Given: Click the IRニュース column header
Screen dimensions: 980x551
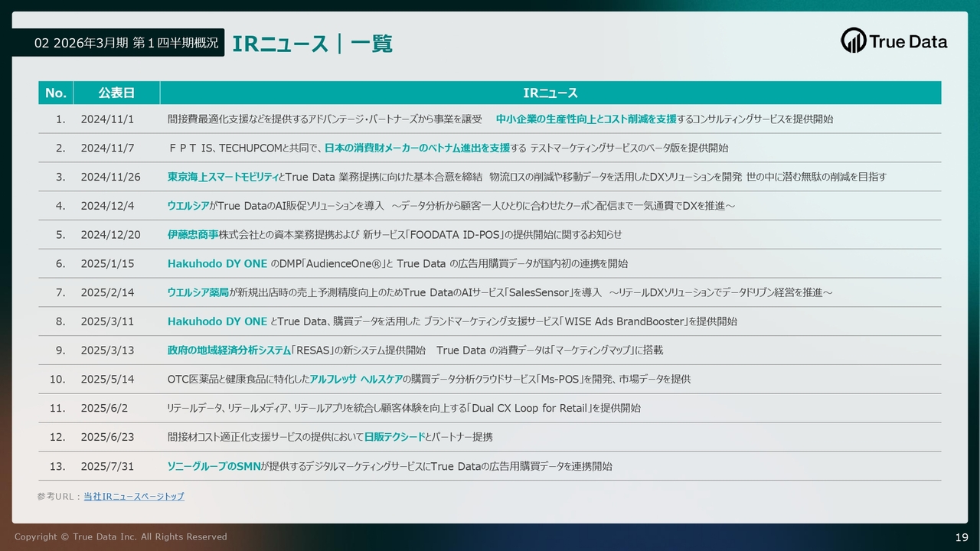Looking at the screenshot, I should (550, 93).
